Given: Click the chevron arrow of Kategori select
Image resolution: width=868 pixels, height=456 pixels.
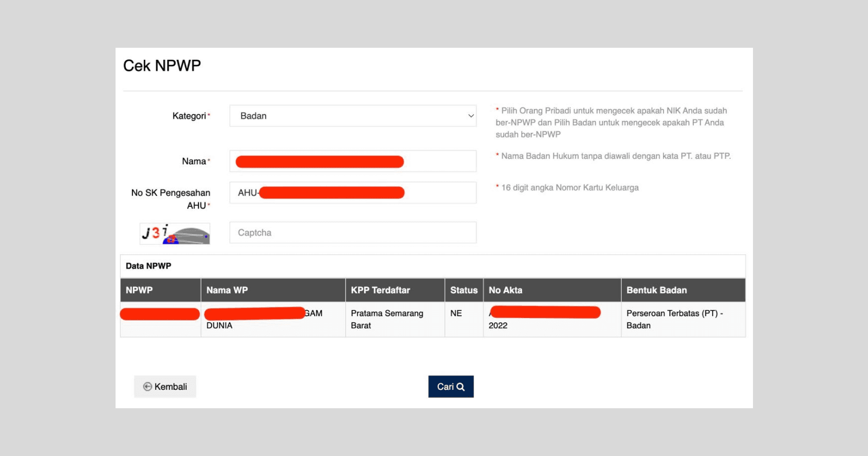Looking at the screenshot, I should 470,116.
